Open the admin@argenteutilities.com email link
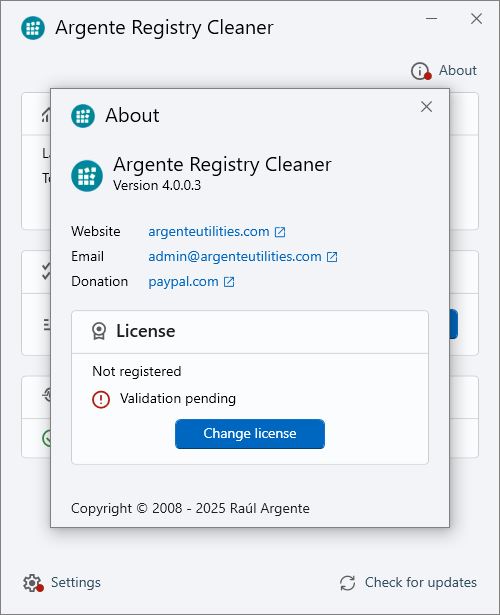This screenshot has width=500, height=615. [235, 257]
